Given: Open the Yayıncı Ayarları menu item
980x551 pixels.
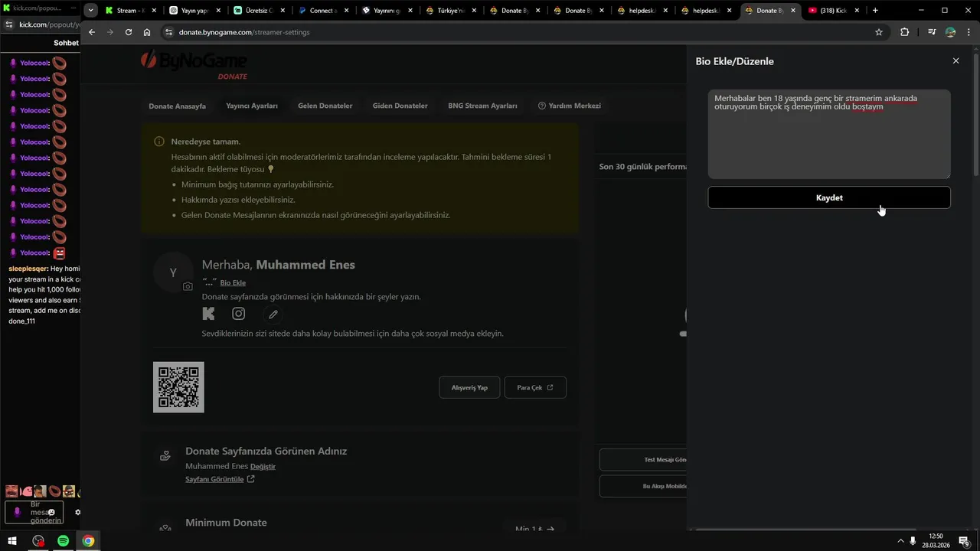Looking at the screenshot, I should tap(252, 106).
